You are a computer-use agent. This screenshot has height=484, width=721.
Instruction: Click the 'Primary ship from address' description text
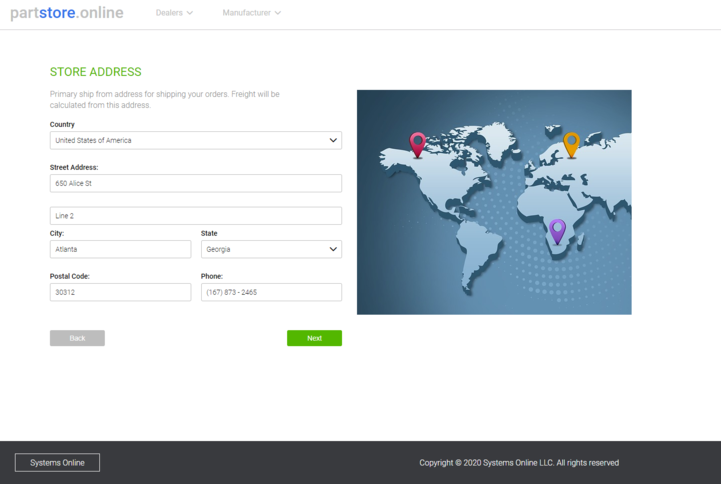[x=165, y=99]
